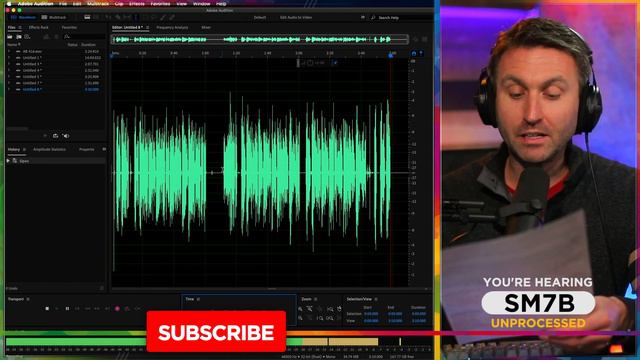
Task: Toggle the spectral frequency display icon
Action: point(87,18)
